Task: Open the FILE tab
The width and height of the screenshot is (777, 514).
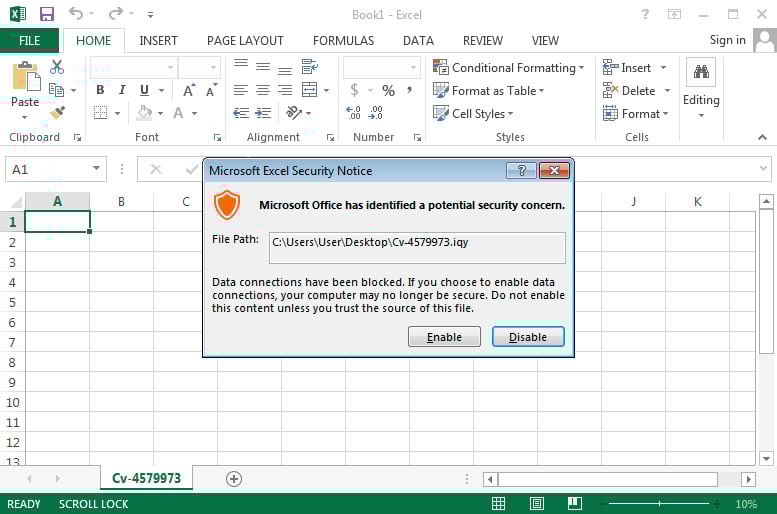Action: pyautogui.click(x=29, y=41)
